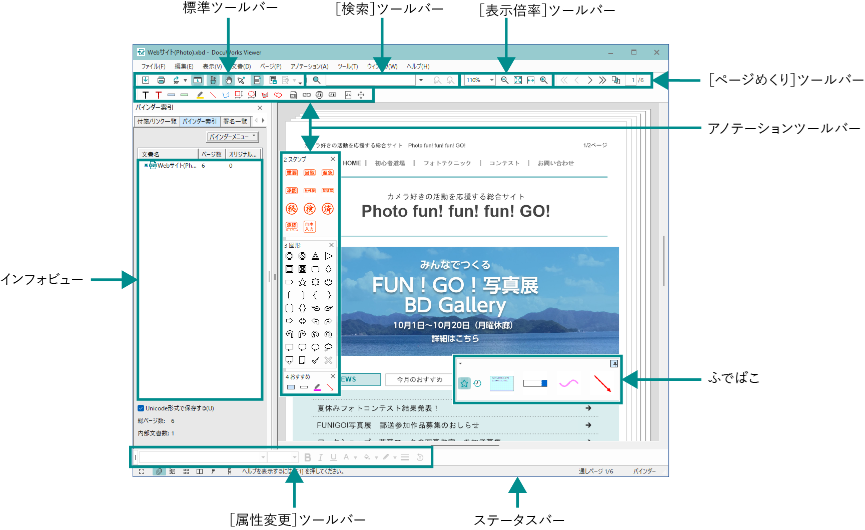Open the アノテーション(A) menu
Image resolution: width=865 pixels, height=530 pixels.
tap(309, 66)
